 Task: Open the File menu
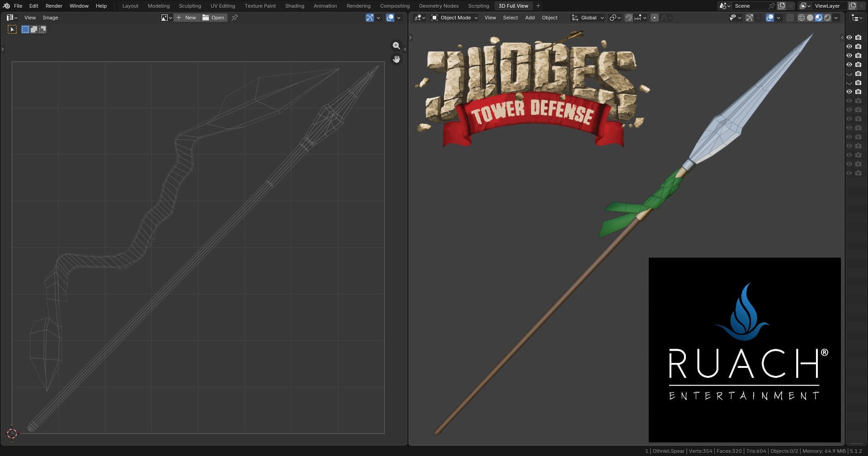pyautogui.click(x=18, y=6)
